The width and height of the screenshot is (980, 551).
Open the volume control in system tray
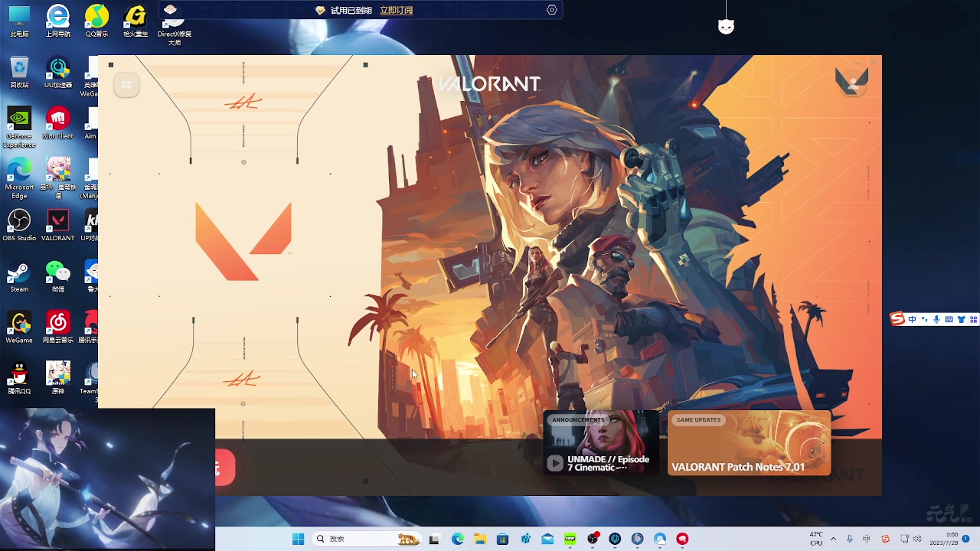click(x=918, y=539)
